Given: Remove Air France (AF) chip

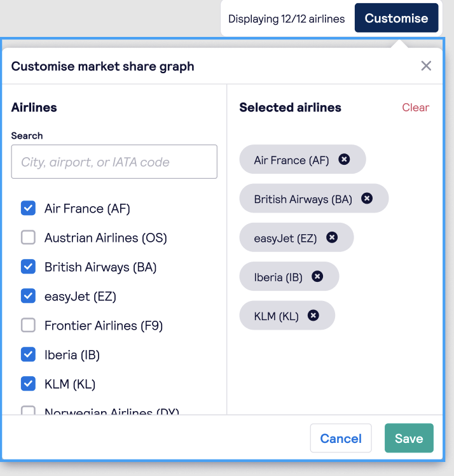Looking at the screenshot, I should coord(344,159).
